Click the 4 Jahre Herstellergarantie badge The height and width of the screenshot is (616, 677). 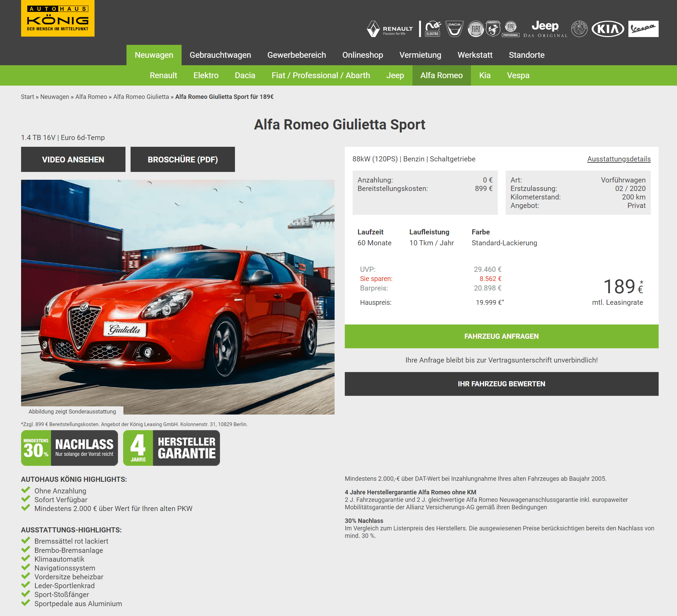(171, 448)
